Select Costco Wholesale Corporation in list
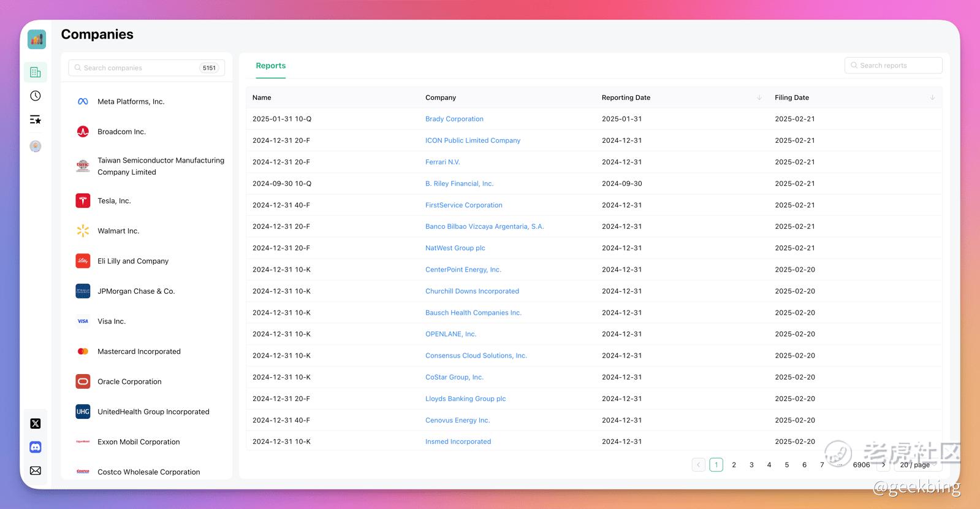 pos(148,472)
